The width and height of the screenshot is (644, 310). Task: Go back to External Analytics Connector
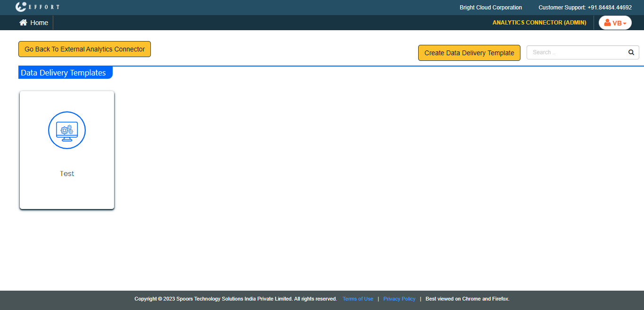pyautogui.click(x=84, y=49)
